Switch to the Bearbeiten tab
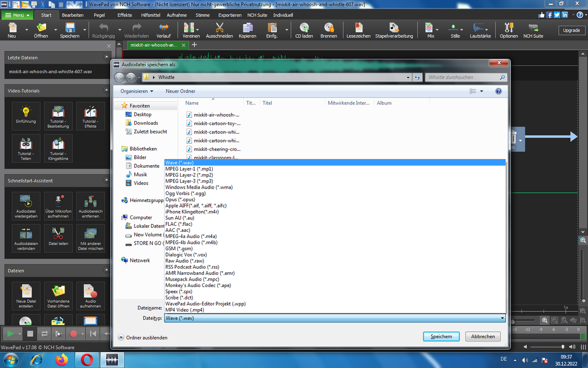The width and height of the screenshot is (588, 368). tap(73, 15)
